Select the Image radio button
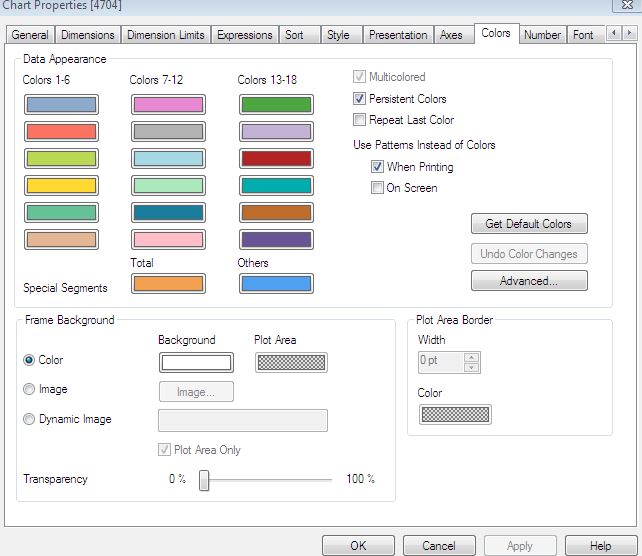The image size is (642, 556). (29, 389)
